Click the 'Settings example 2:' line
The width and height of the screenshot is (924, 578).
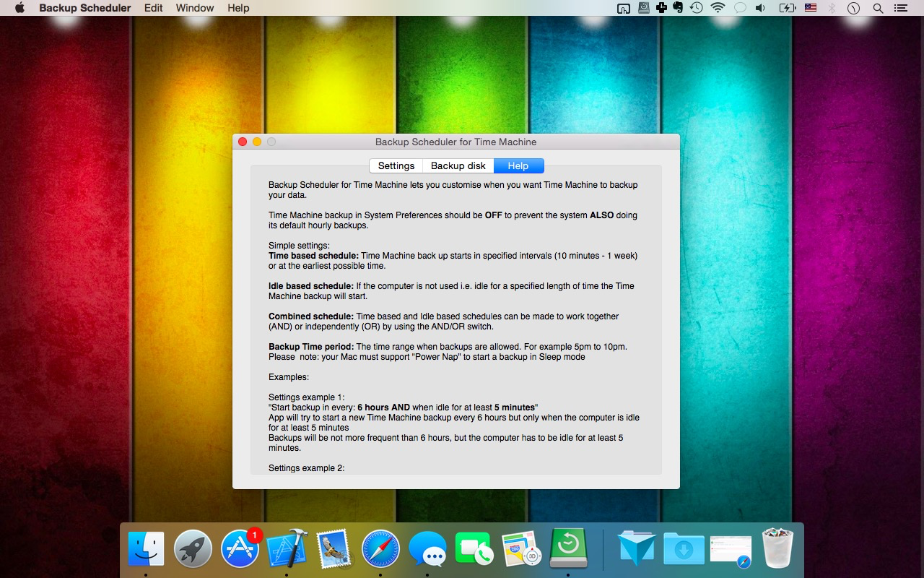(307, 468)
